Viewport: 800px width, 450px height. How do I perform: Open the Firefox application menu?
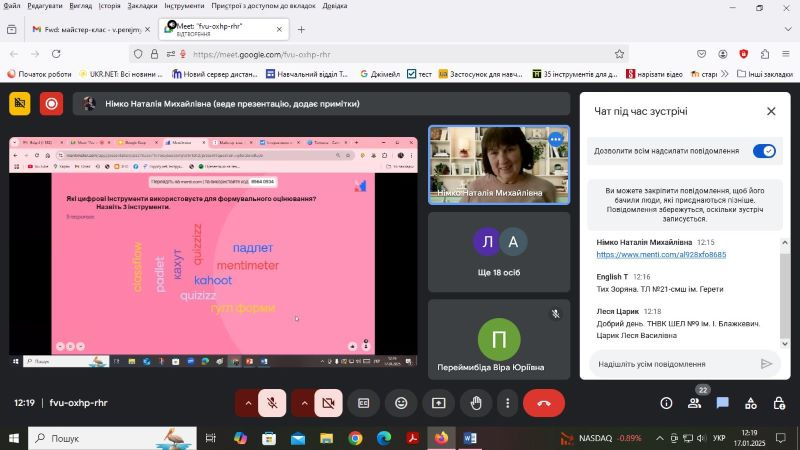pos(786,54)
